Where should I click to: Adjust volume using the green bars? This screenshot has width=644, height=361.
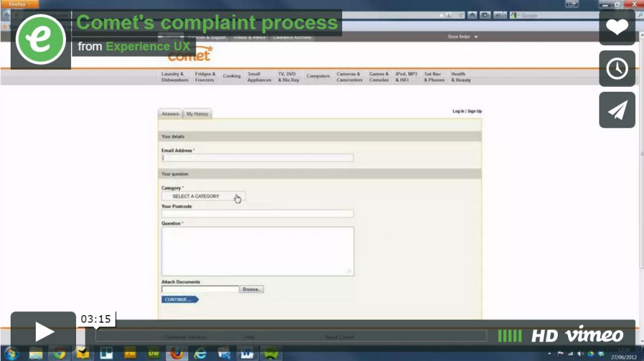pos(509,336)
